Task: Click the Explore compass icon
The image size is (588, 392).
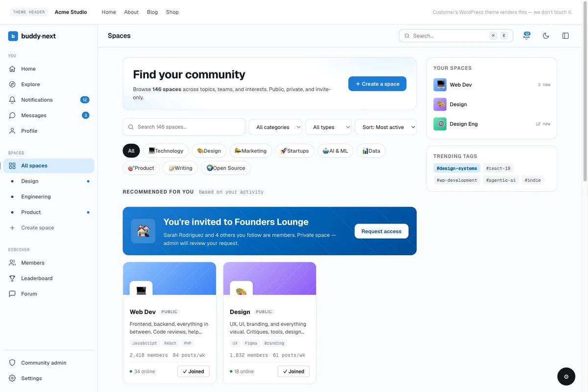Action: click(x=12, y=84)
